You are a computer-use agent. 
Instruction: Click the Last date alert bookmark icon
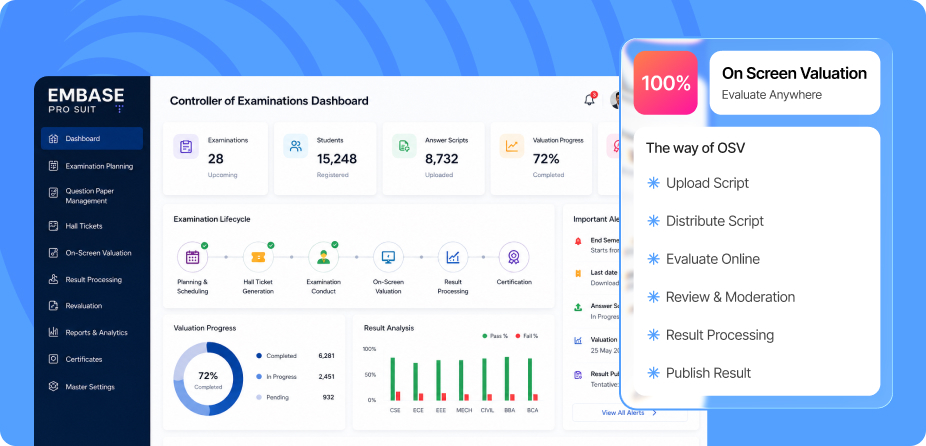(578, 274)
